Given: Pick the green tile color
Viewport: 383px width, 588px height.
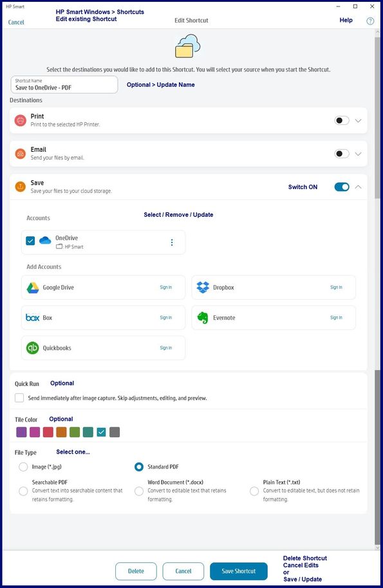Looking at the screenshot, I should click(75, 432).
